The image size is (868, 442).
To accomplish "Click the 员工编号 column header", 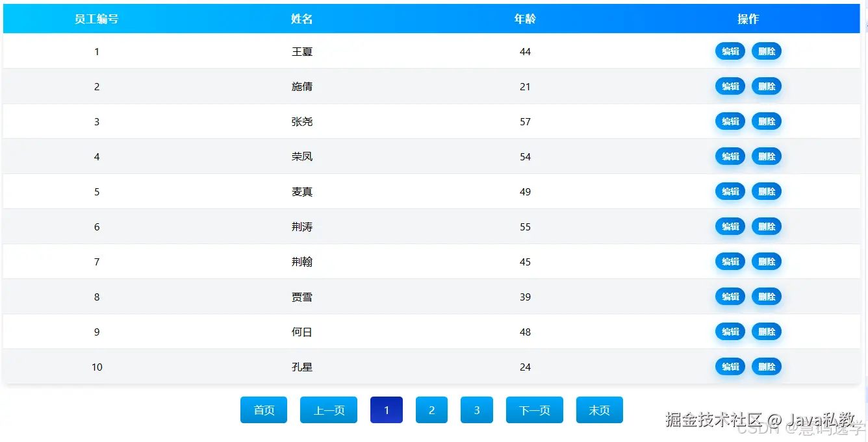I will 97,19.
